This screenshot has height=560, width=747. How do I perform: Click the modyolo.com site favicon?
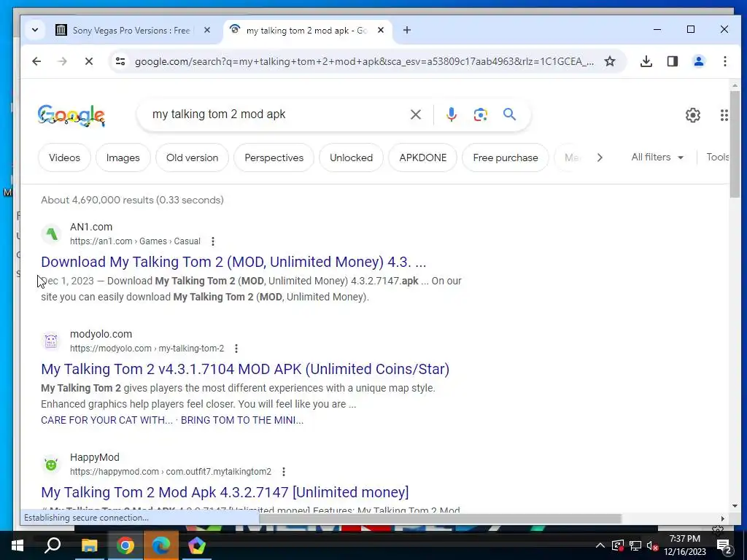tap(51, 341)
